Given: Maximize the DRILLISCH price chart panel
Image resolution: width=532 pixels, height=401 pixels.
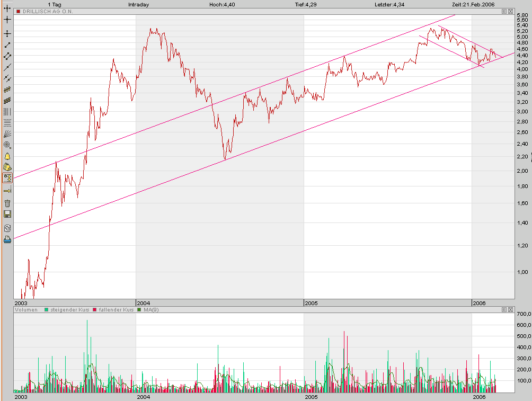Looking at the screenshot, I should [x=504, y=11].
